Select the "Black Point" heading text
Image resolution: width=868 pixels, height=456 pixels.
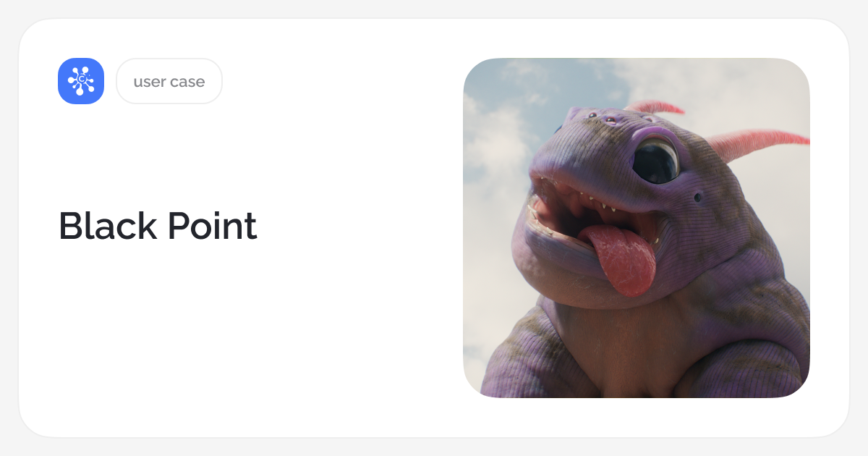click(158, 227)
